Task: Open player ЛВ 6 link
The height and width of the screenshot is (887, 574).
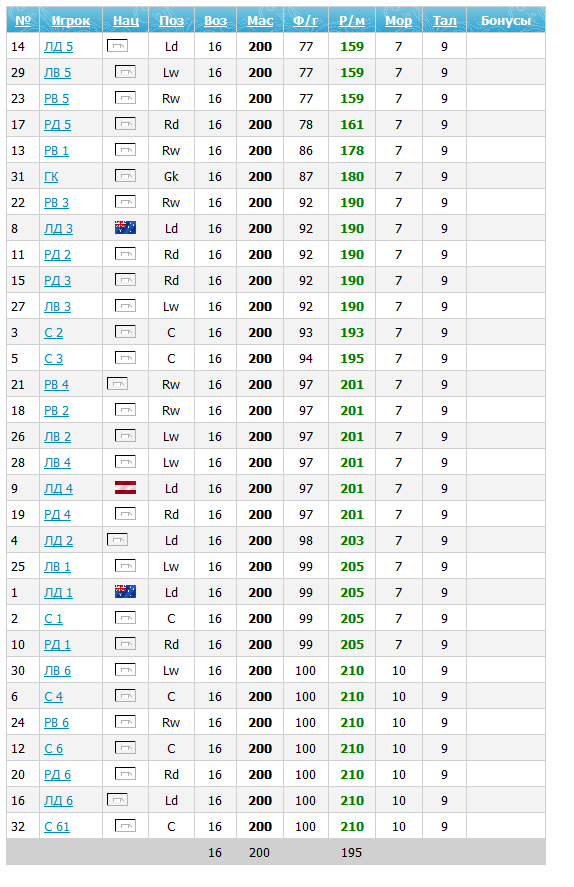Action: (57, 671)
